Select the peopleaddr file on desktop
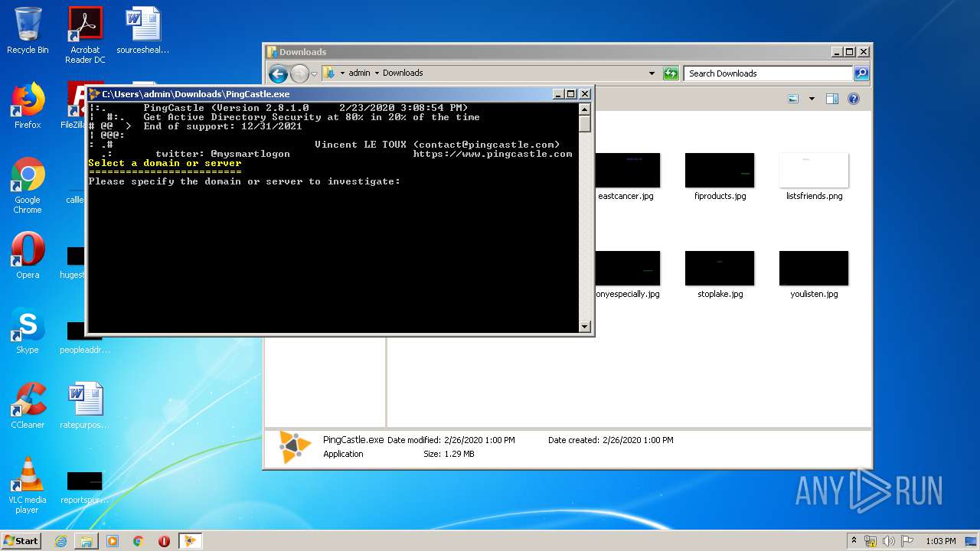 [x=84, y=337]
